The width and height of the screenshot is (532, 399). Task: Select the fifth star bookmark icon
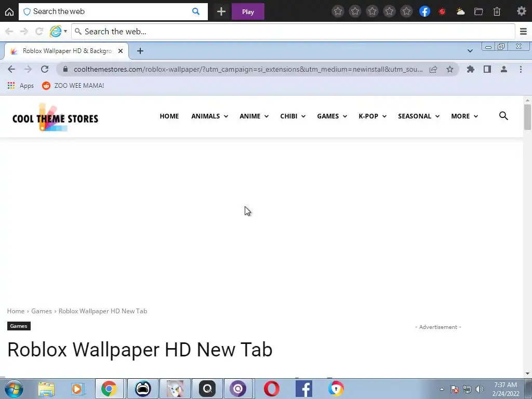(406, 11)
